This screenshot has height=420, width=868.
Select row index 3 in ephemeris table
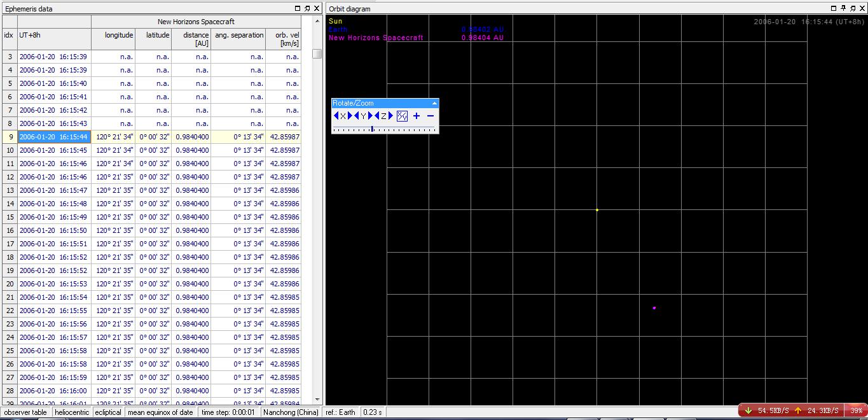[10, 57]
